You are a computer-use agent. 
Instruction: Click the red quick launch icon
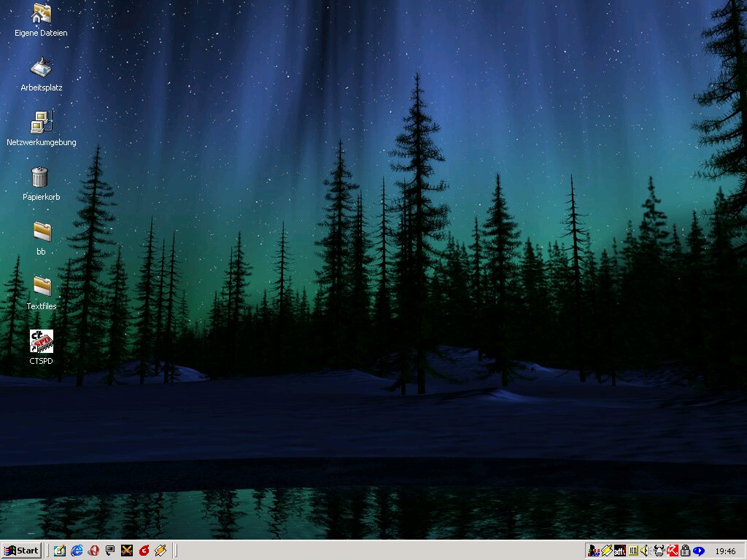click(144, 551)
